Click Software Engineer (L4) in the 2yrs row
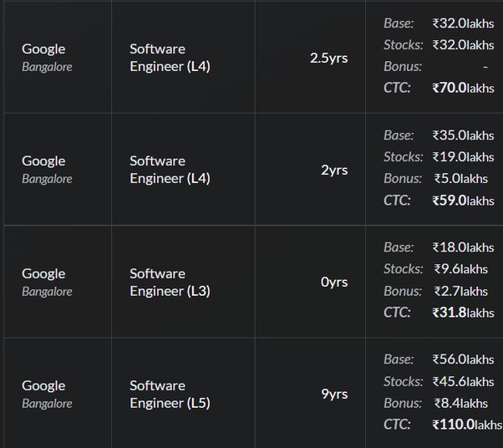The image size is (503, 448). (170, 170)
